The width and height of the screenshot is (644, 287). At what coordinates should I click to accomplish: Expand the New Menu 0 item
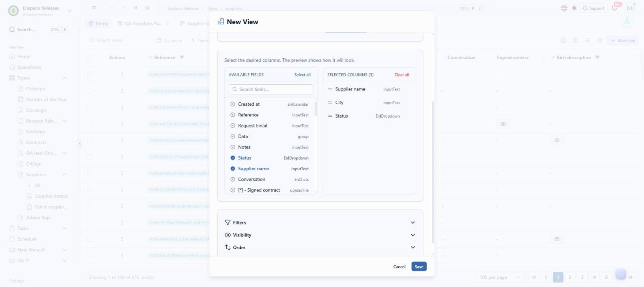[64, 250]
